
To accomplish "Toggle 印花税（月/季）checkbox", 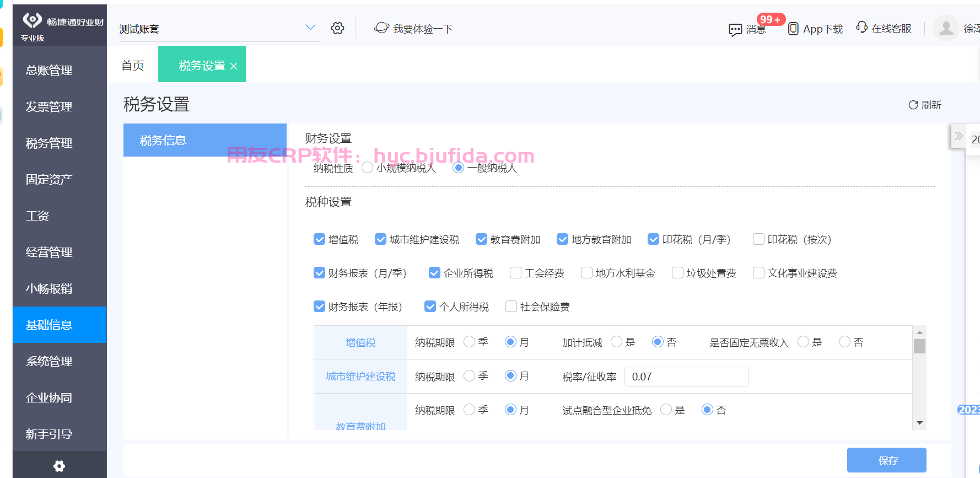I will 653,239.
